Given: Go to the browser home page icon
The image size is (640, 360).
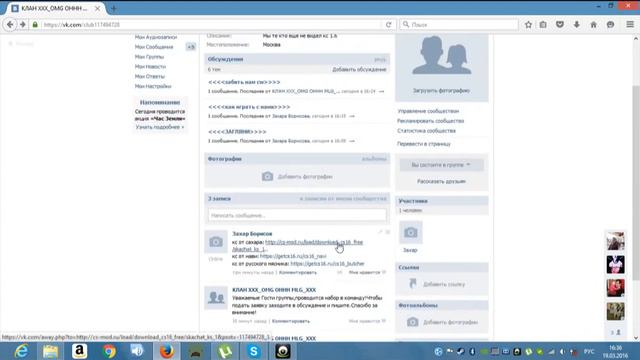Looking at the screenshot, I should pos(593,24).
